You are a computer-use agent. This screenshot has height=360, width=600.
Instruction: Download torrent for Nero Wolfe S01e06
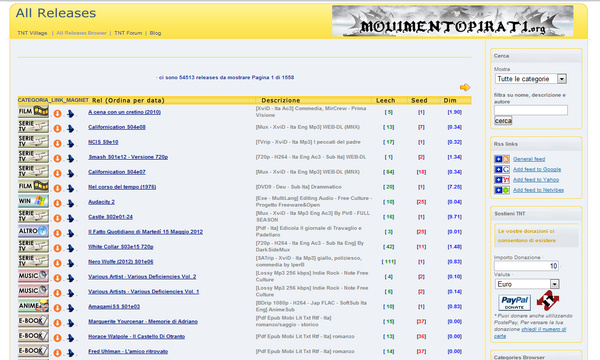pyautogui.click(x=57, y=262)
